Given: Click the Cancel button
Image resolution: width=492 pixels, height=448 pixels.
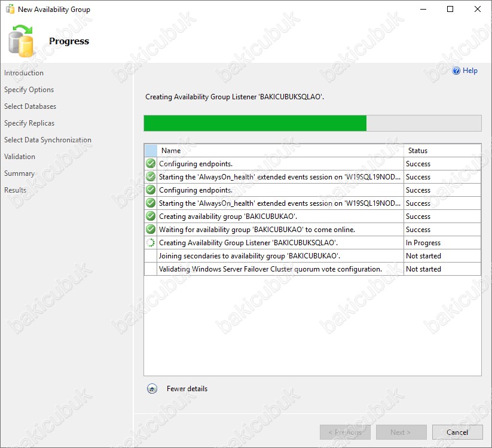Looking at the screenshot, I should (x=457, y=432).
